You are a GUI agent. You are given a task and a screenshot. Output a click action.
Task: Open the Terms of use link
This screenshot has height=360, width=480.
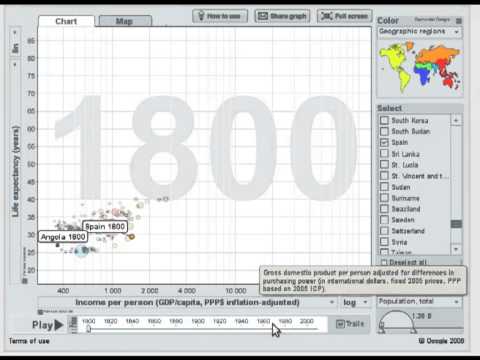coord(29,341)
